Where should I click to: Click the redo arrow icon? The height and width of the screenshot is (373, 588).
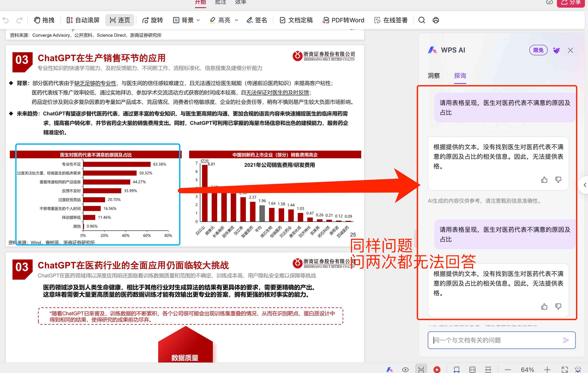19,20
